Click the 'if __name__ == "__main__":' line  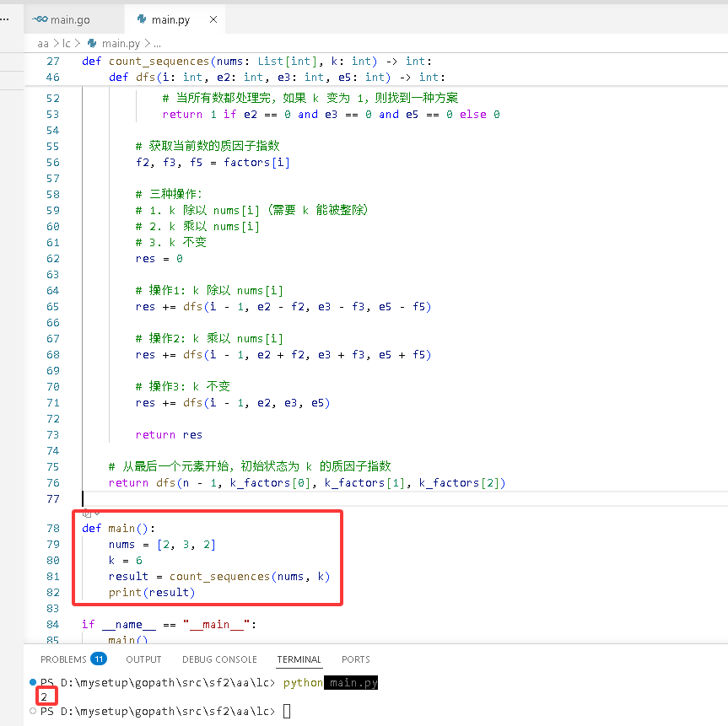point(169,625)
